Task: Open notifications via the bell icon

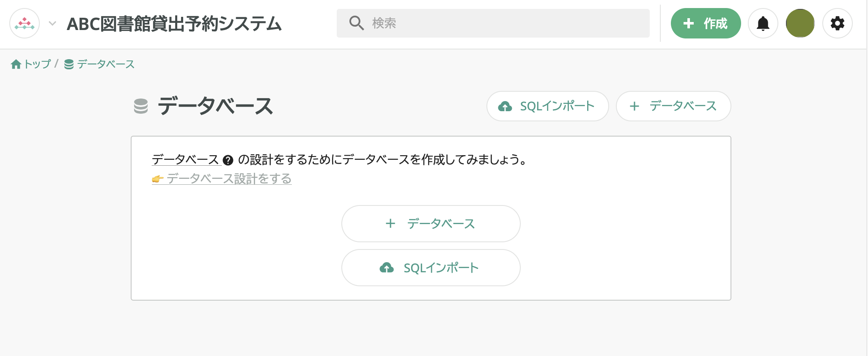Action: (763, 23)
